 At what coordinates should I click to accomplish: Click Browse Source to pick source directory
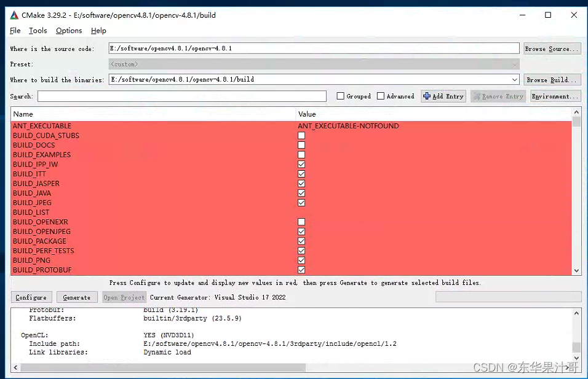pos(552,48)
